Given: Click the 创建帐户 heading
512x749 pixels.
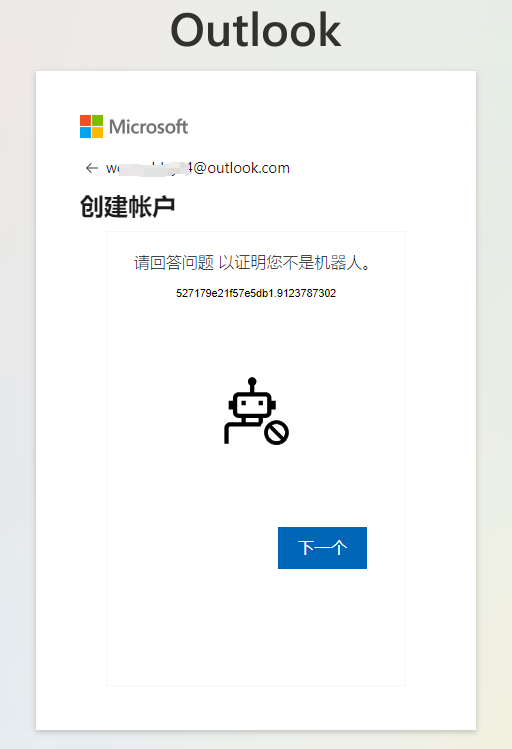Looking at the screenshot, I should click(x=127, y=207).
